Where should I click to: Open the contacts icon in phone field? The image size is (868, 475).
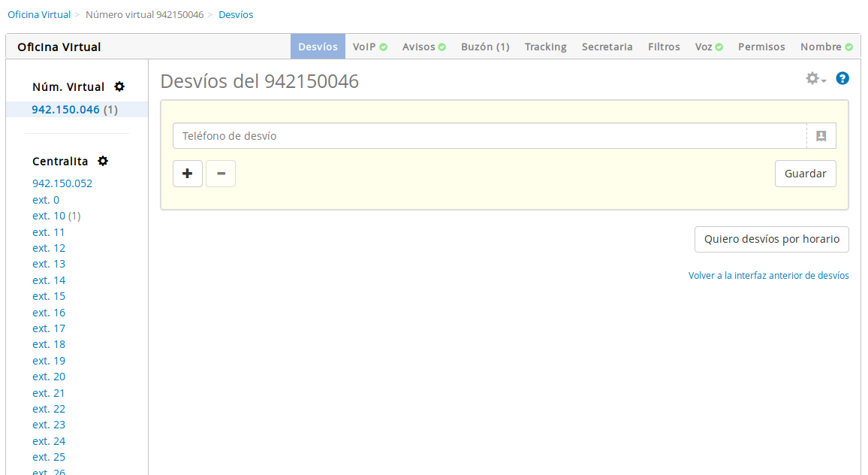point(821,136)
